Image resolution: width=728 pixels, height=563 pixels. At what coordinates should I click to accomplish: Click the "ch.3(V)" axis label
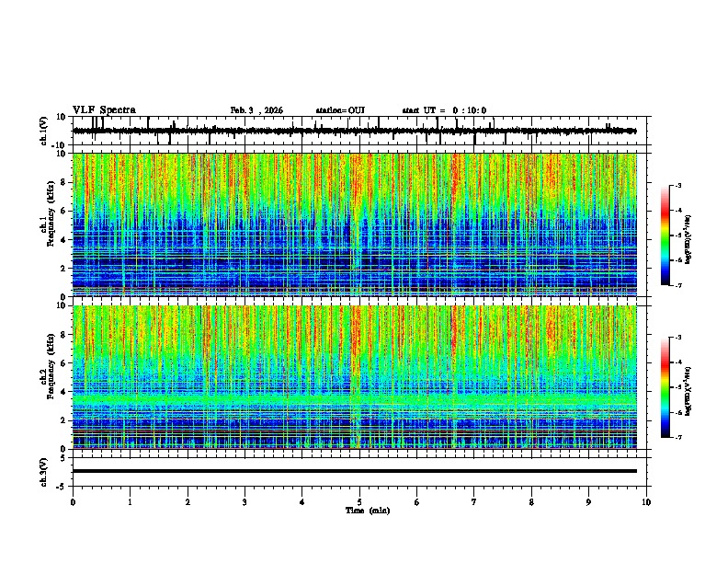coord(44,472)
